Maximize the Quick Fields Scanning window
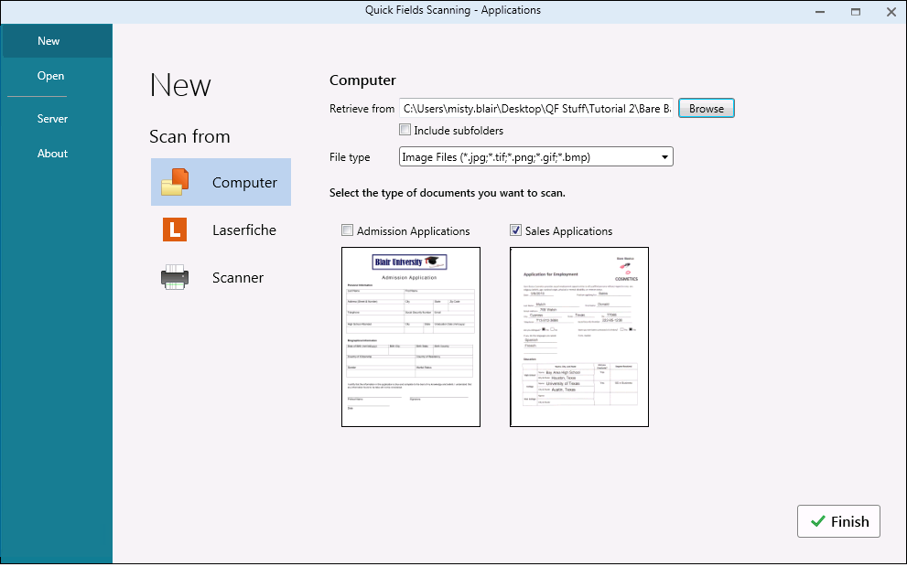Viewport: 907px width, 588px height. (x=855, y=11)
